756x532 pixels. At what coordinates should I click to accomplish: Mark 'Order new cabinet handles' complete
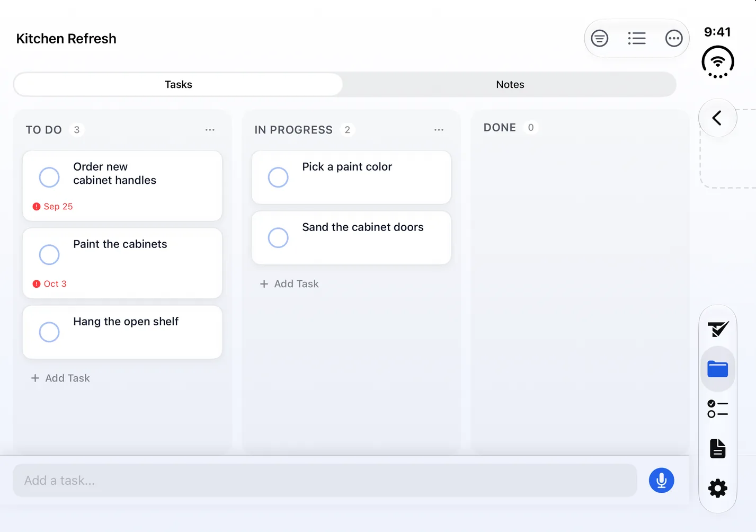pos(49,177)
